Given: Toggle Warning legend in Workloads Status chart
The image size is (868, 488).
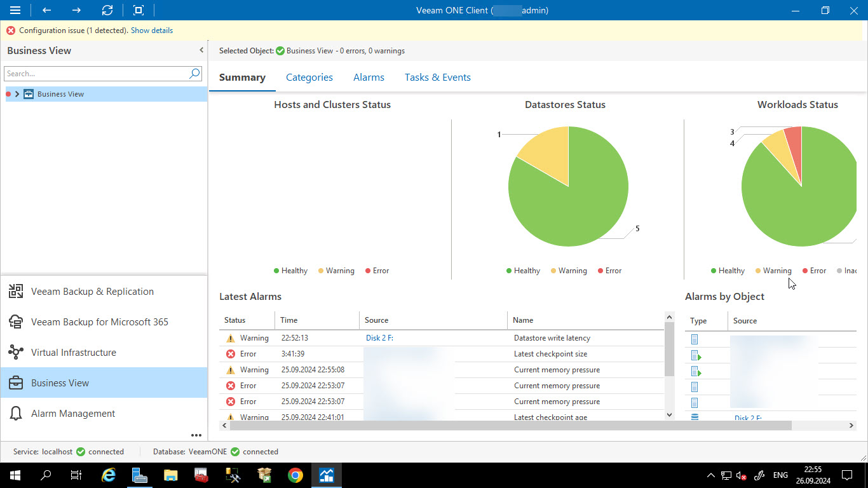Looking at the screenshot, I should click(x=773, y=271).
